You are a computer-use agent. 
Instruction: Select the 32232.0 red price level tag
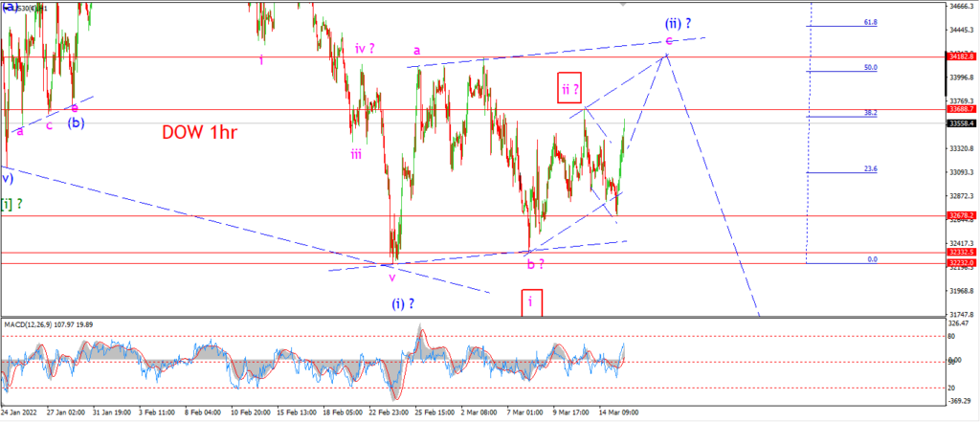pyautogui.click(x=963, y=263)
